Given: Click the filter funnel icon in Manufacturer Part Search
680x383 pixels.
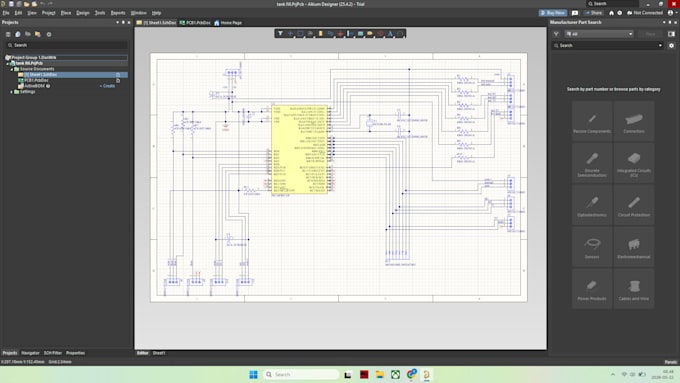Looking at the screenshot, I should click(556, 34).
